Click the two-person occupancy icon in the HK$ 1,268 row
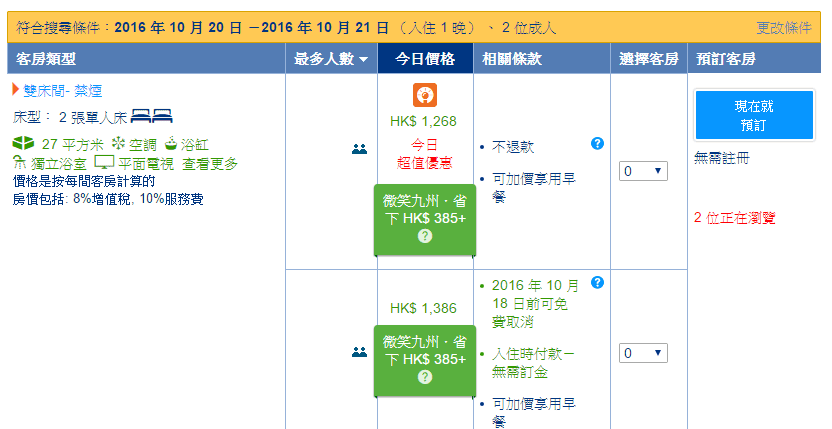This screenshot has height=429, width=832. pyautogui.click(x=359, y=149)
